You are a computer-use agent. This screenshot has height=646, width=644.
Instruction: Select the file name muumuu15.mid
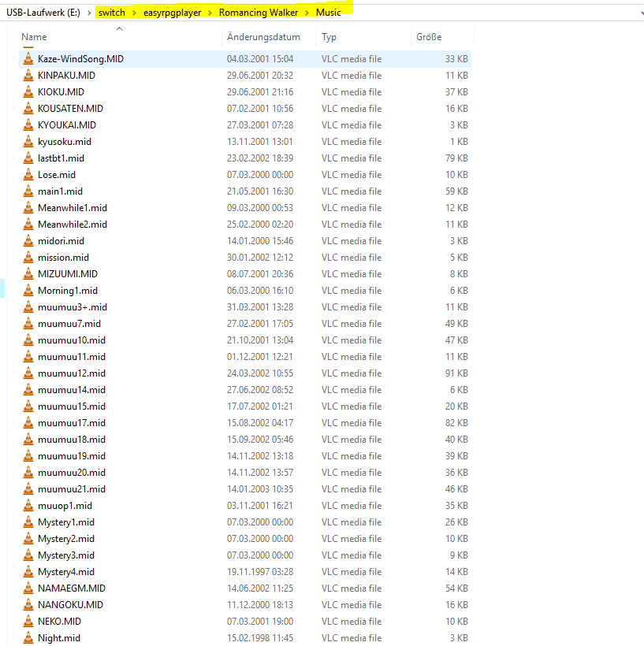72,406
